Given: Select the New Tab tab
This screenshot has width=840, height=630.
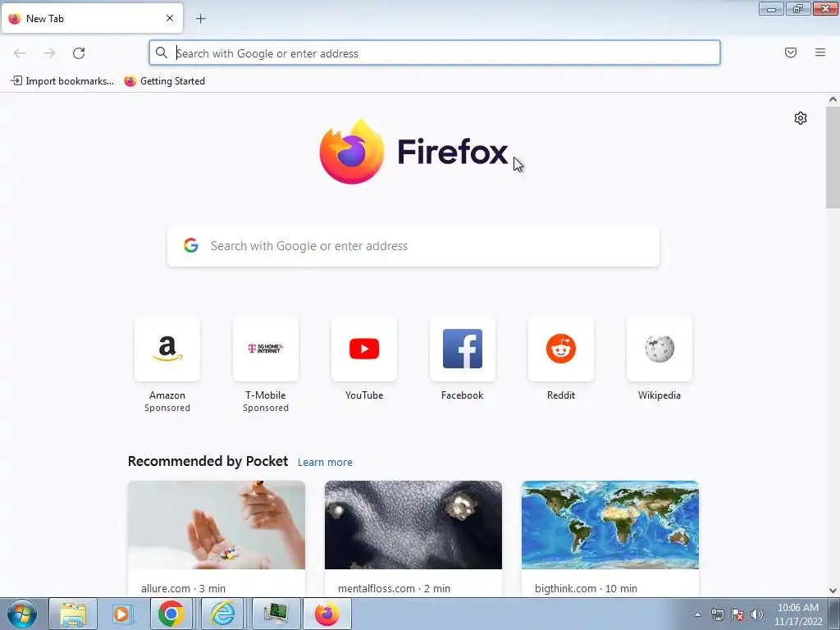Looking at the screenshot, I should [x=92, y=18].
